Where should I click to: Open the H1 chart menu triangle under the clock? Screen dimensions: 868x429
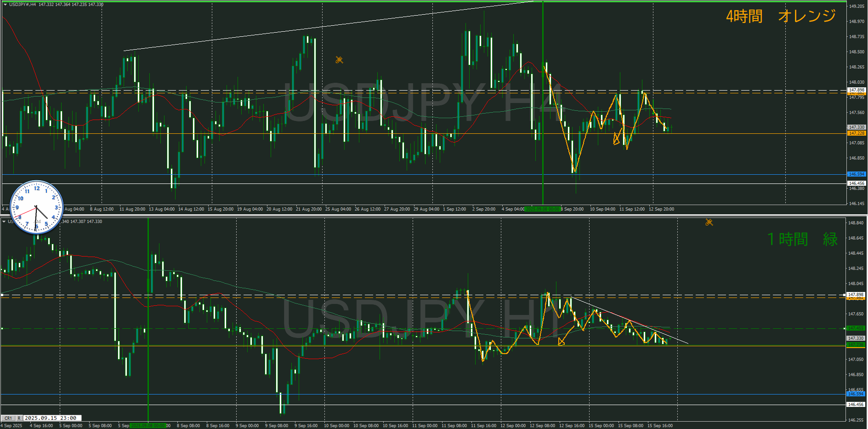[x=4, y=222]
